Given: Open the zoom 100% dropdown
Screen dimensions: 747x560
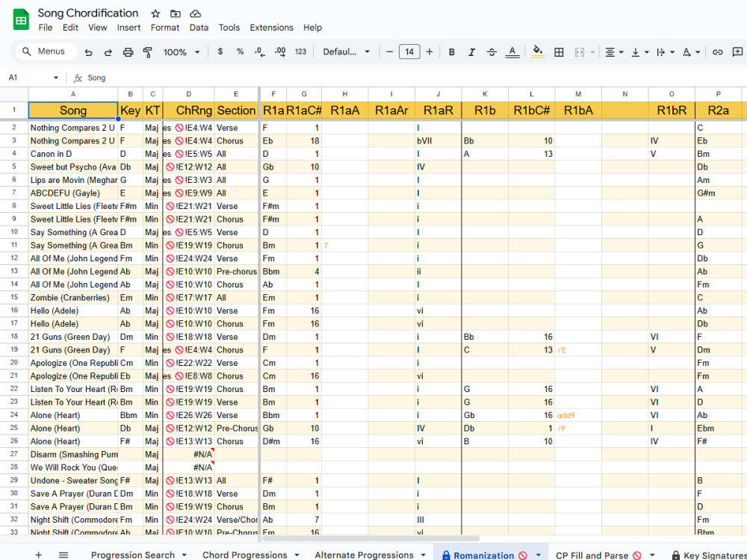Looking at the screenshot, I should click(x=181, y=52).
